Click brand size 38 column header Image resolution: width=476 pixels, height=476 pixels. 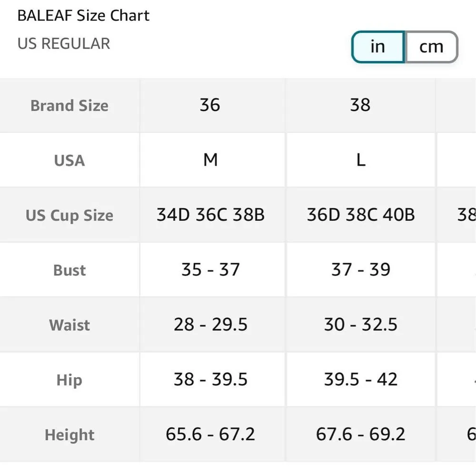pyautogui.click(x=361, y=105)
